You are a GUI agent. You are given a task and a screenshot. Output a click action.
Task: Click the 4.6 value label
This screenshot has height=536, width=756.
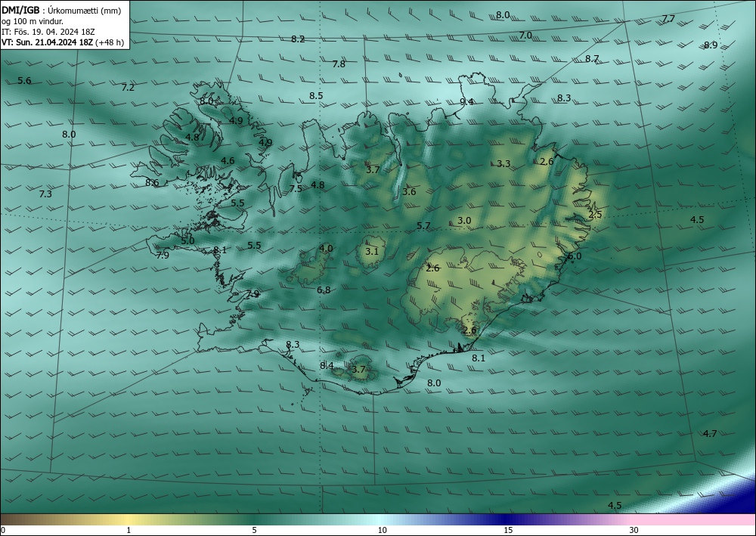tap(228, 160)
